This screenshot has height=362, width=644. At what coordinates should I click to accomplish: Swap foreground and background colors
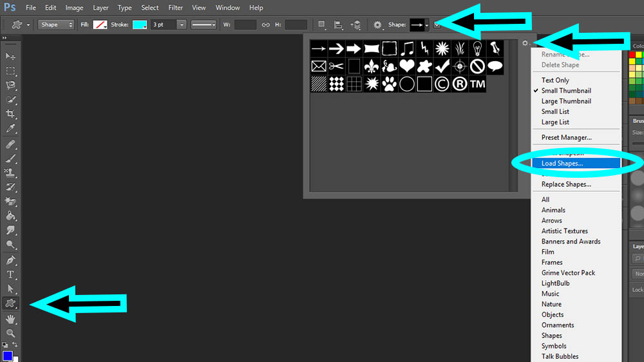click(15, 345)
